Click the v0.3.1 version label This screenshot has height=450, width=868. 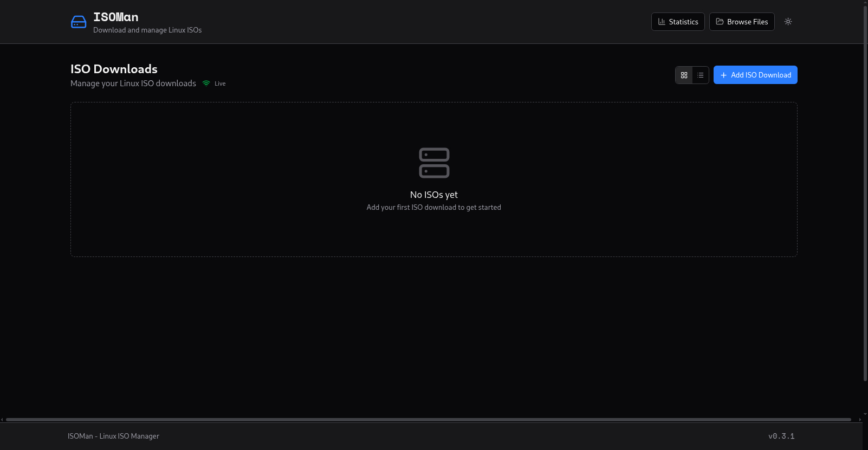click(781, 436)
